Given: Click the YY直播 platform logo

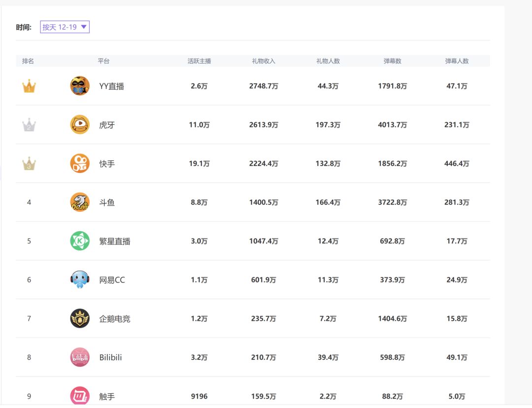Looking at the screenshot, I should (80, 86).
